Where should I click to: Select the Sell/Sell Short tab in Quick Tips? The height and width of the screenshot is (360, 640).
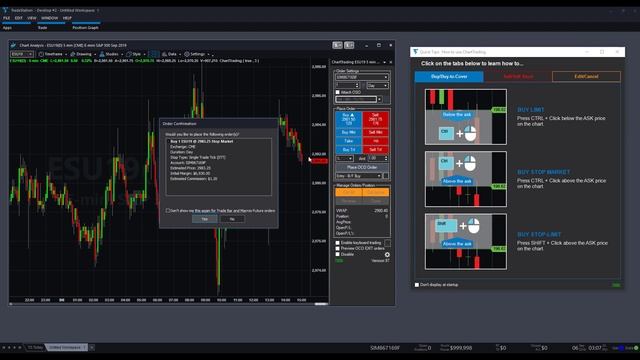click(518, 77)
